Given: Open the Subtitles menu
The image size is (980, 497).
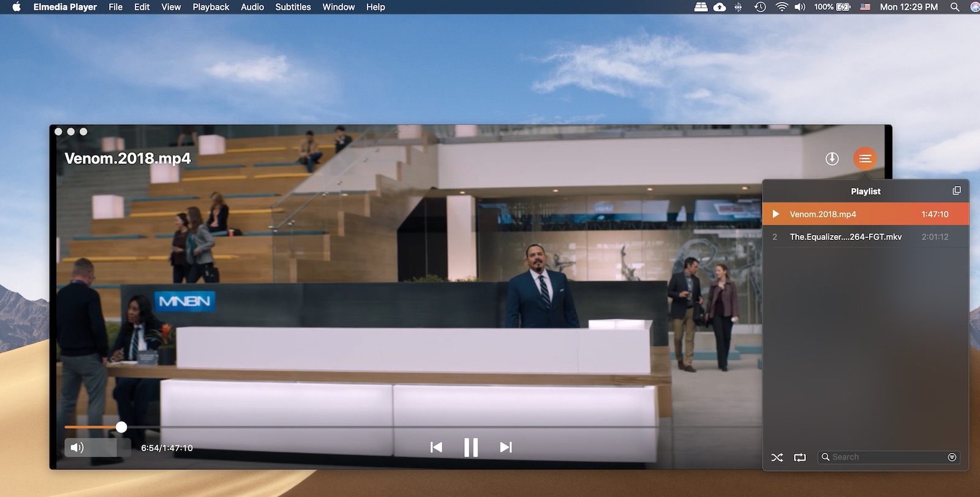Looking at the screenshot, I should tap(293, 7).
